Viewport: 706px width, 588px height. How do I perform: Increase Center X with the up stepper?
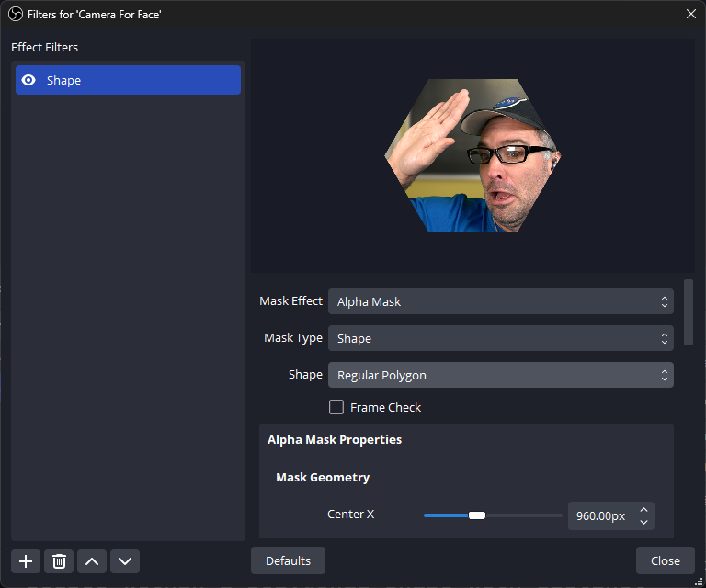click(644, 509)
